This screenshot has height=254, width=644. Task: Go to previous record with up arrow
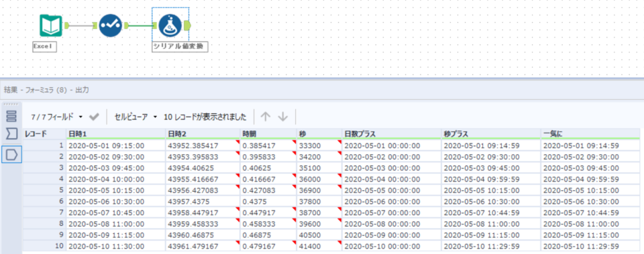tap(266, 117)
